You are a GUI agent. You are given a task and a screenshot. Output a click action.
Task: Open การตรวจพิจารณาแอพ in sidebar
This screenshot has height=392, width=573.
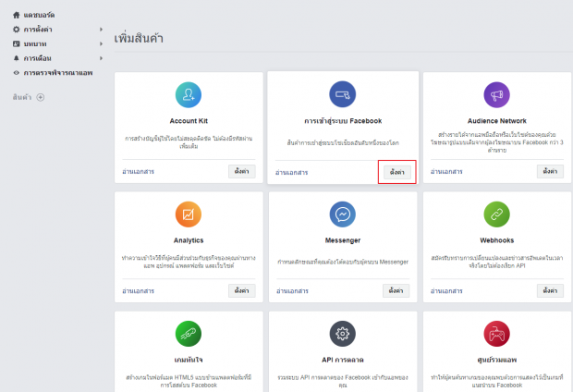58,73
